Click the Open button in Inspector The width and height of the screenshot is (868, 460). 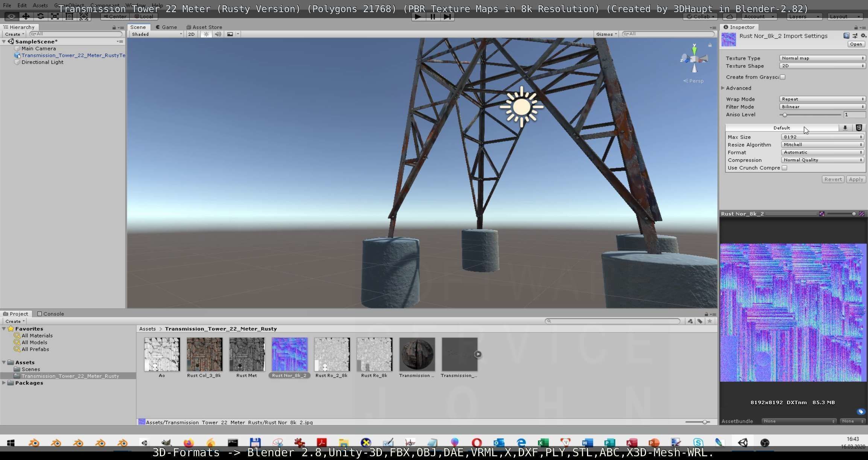856,44
